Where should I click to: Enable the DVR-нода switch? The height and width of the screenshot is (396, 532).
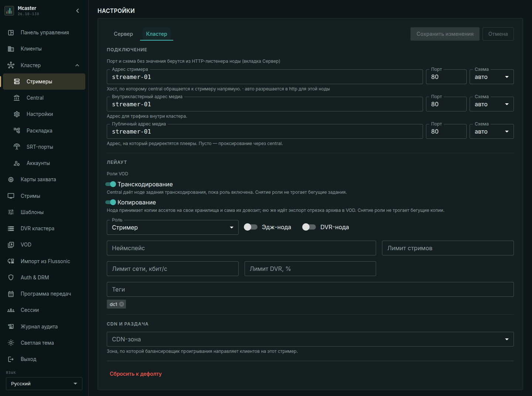pos(309,227)
